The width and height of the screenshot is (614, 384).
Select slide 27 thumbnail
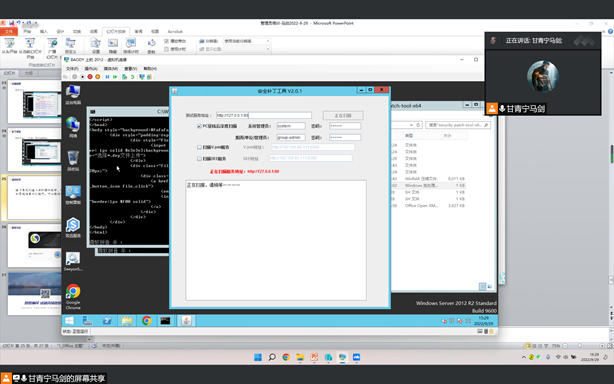(34, 294)
